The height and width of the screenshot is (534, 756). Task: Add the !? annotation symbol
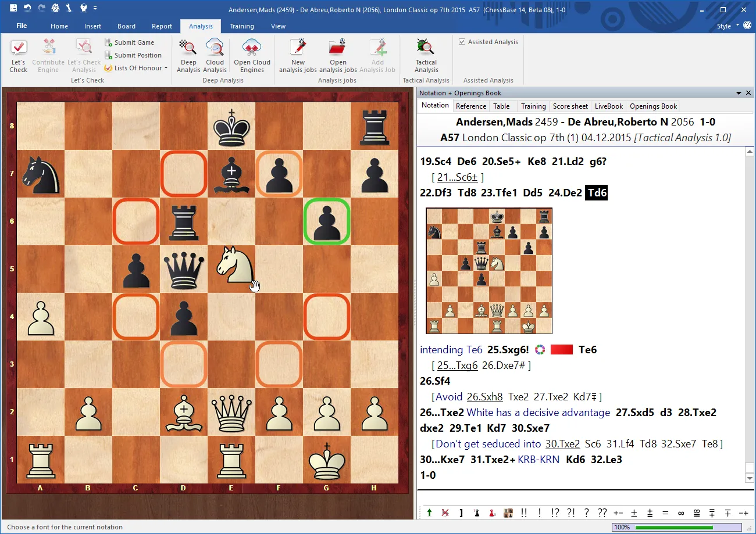click(x=555, y=513)
